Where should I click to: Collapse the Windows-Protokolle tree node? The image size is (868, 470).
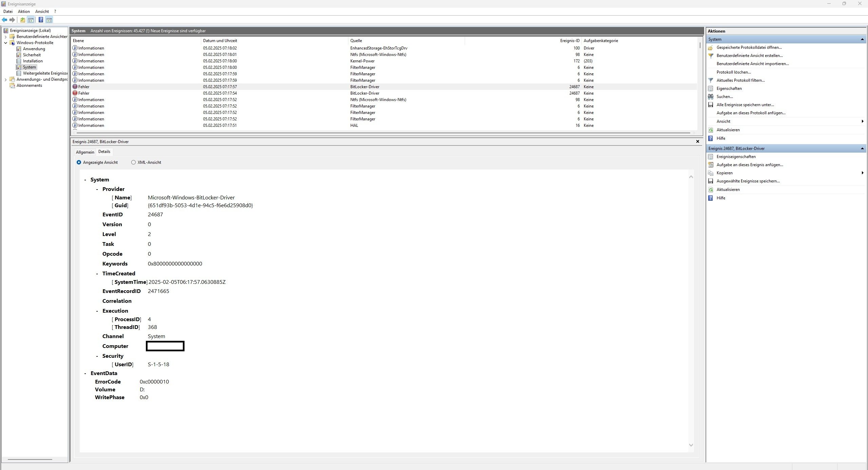5,43
